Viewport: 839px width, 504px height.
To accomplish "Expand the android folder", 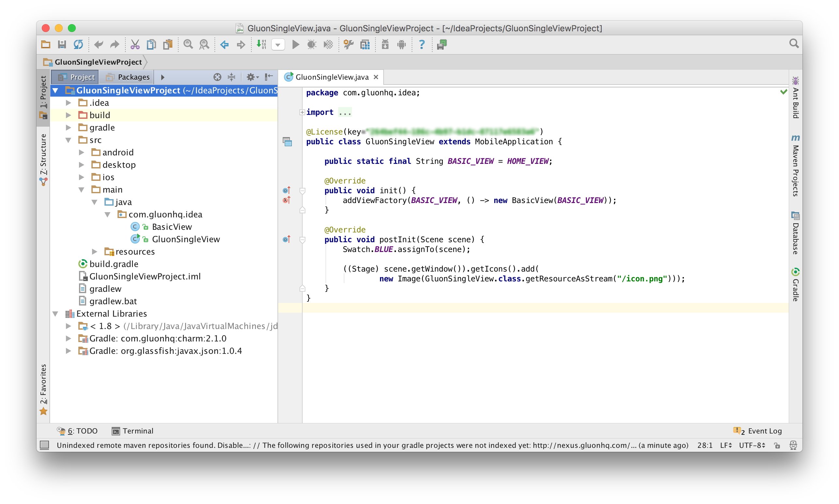I will pos(82,152).
